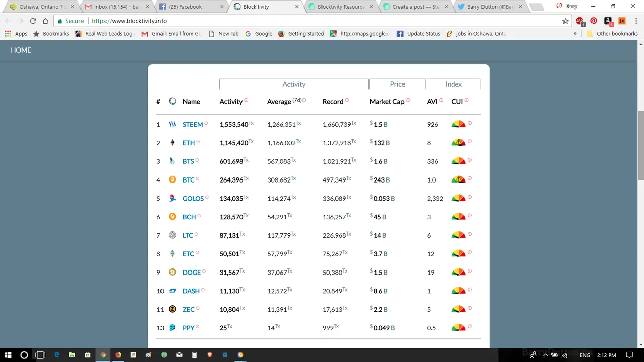The width and height of the screenshot is (644, 362).
Task: Click the DASH coin logo icon
Action: coord(172,291)
